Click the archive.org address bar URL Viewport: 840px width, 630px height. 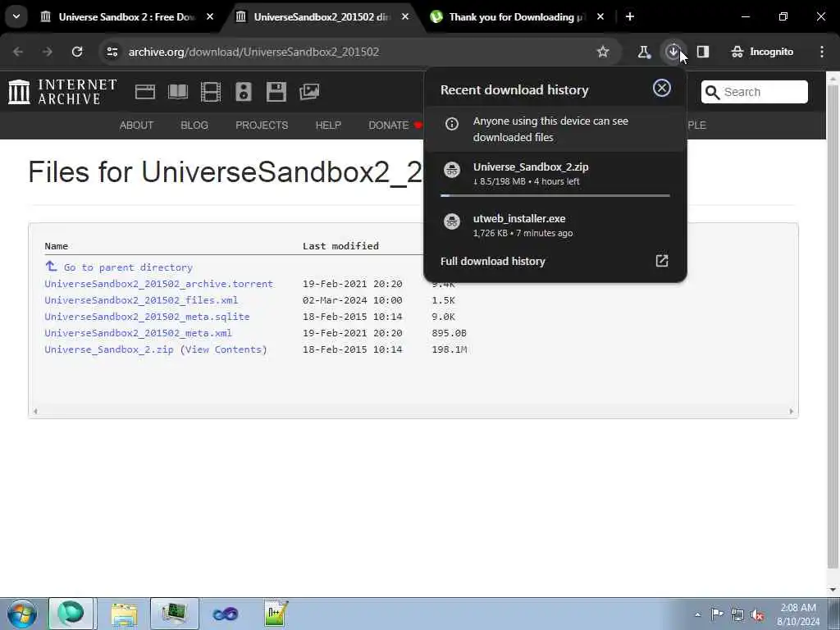tap(253, 52)
